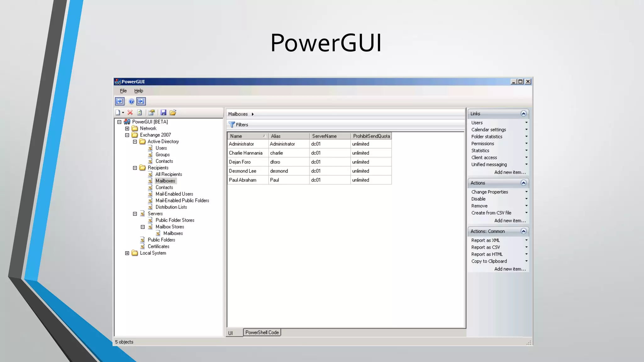The height and width of the screenshot is (362, 644).
Task: Open dropdown arrow next to Remove action
Action: 526,206
